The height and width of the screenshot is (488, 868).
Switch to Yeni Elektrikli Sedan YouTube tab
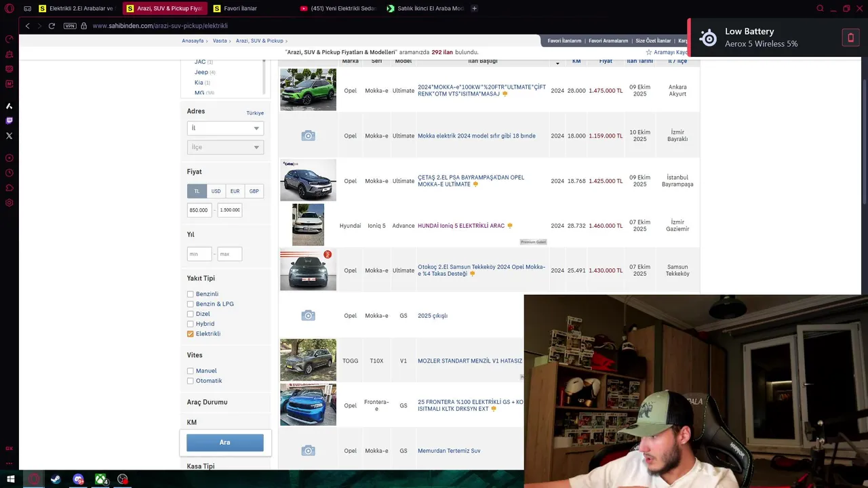click(337, 8)
